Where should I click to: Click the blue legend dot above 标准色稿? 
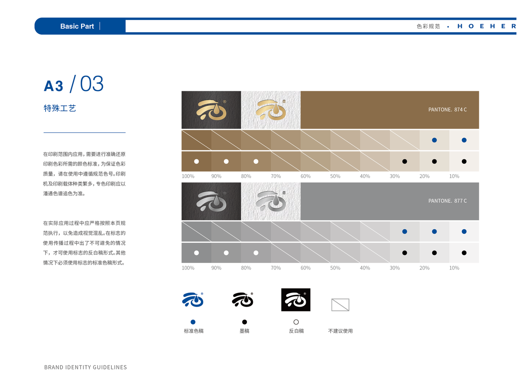click(x=193, y=322)
